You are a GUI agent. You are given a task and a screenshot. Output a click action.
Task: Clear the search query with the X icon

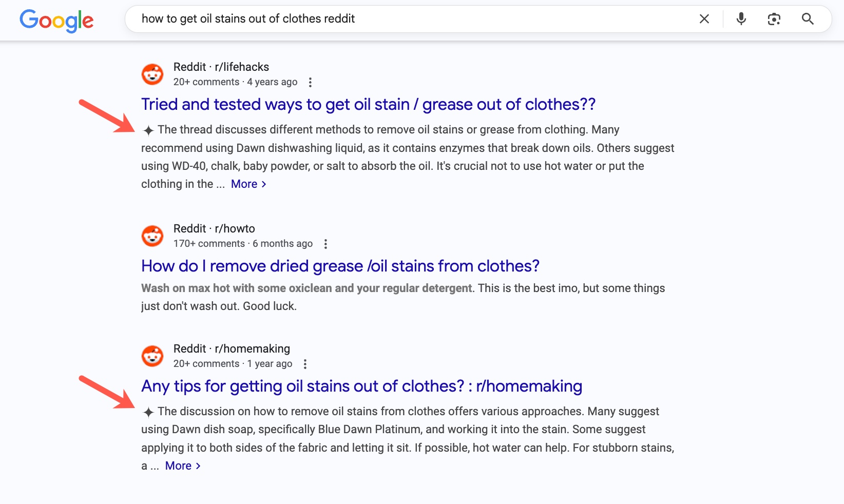pos(704,19)
